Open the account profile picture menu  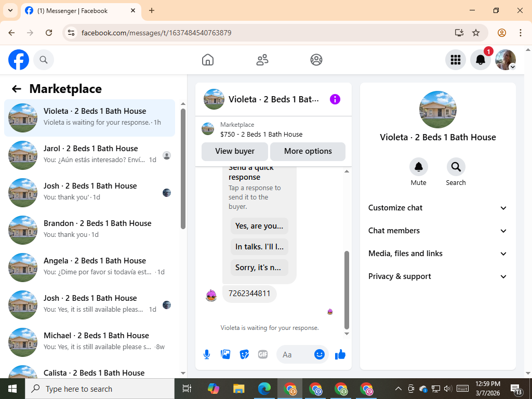(506, 60)
